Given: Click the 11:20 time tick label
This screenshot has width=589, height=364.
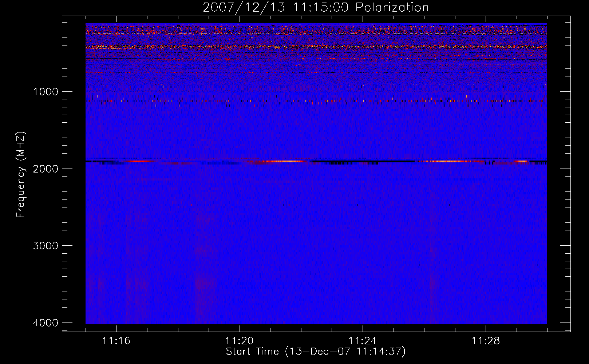Looking at the screenshot, I should tap(239, 341).
